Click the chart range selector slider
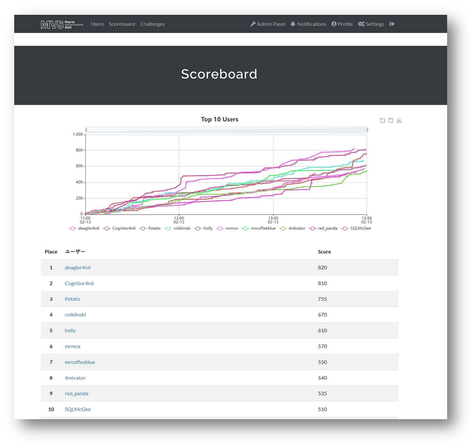The height and width of the screenshot is (448, 476). tap(226, 130)
